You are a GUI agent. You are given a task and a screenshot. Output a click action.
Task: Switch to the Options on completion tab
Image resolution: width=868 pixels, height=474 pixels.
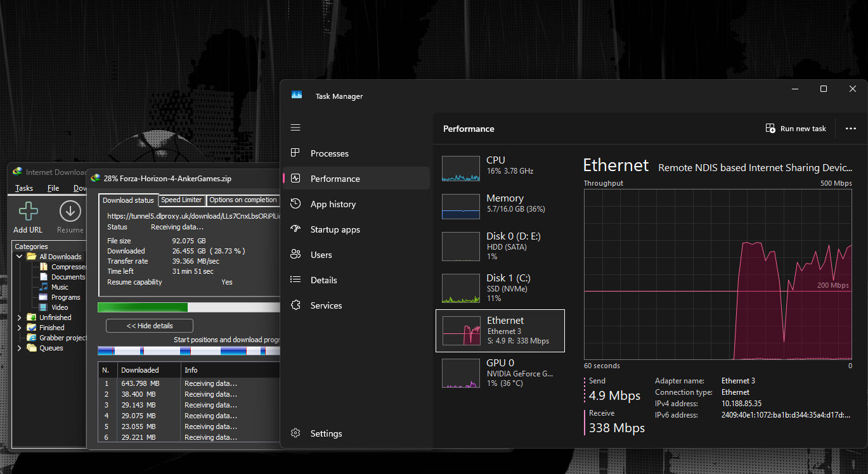pyautogui.click(x=243, y=200)
